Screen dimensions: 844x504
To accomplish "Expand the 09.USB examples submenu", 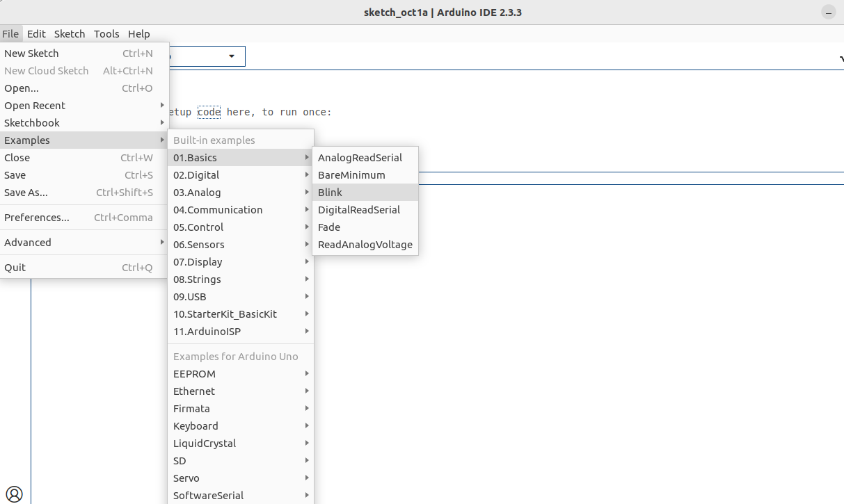I will pos(241,297).
